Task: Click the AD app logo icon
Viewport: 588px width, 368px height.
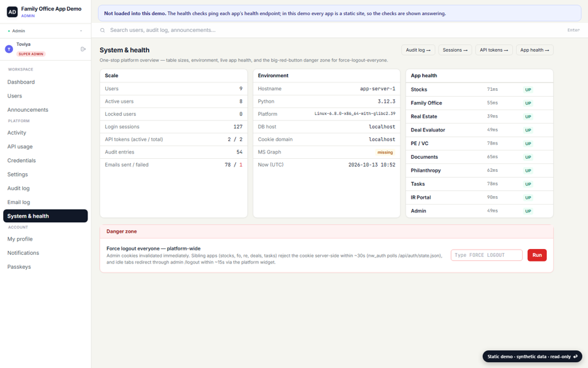Action: coord(12,12)
